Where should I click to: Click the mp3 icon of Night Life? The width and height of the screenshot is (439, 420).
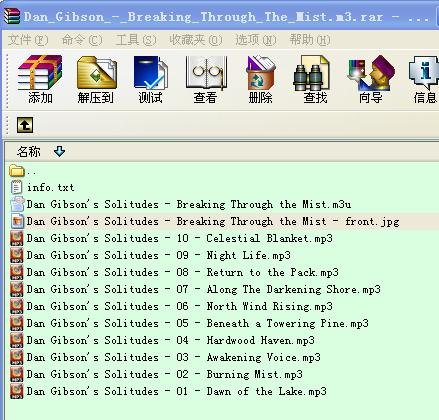[x=17, y=255]
